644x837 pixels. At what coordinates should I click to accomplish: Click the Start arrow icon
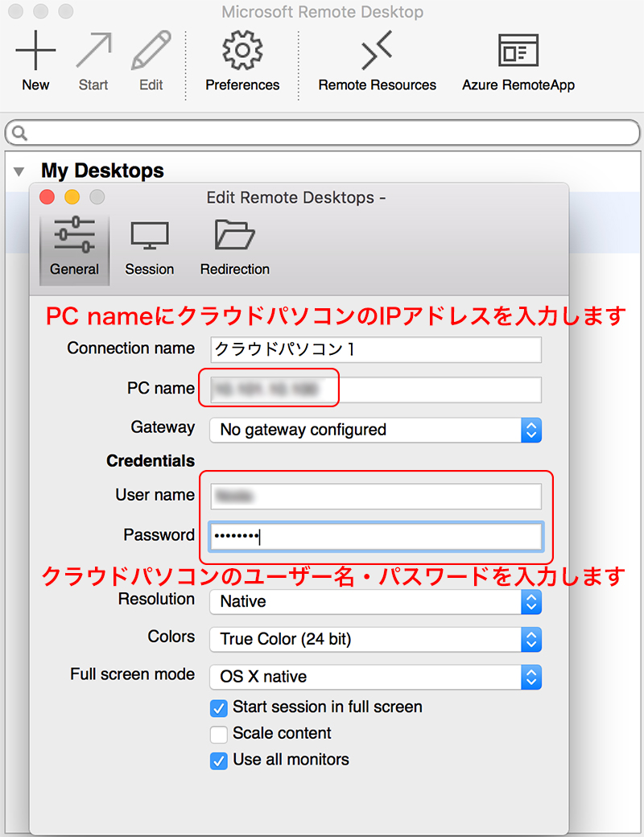click(x=94, y=50)
